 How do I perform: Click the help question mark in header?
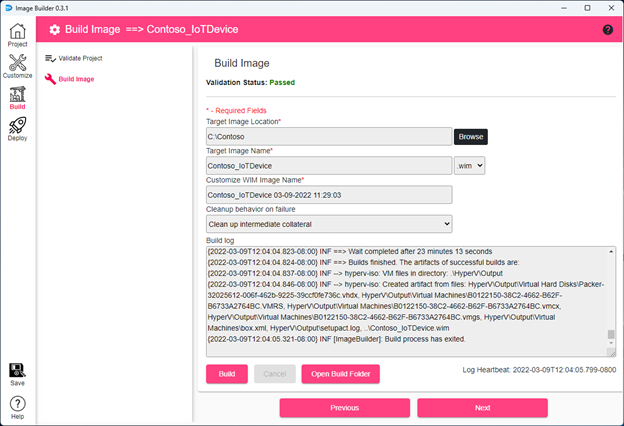608,29
